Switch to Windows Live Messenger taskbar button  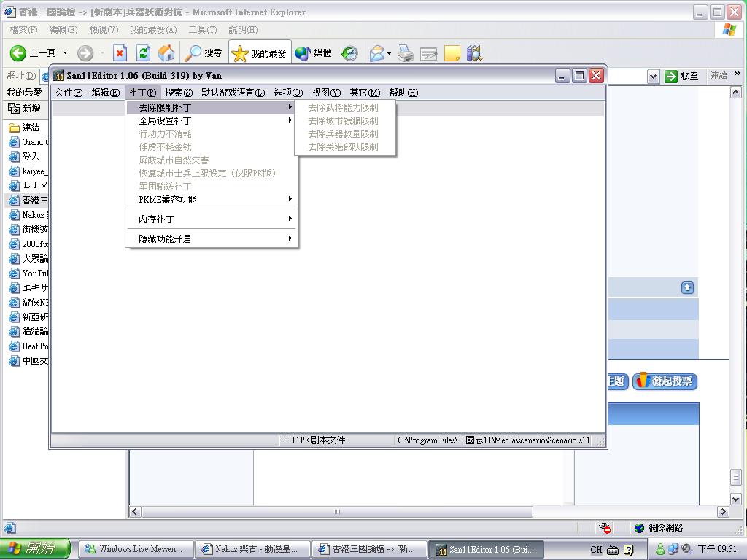pyautogui.click(x=136, y=550)
